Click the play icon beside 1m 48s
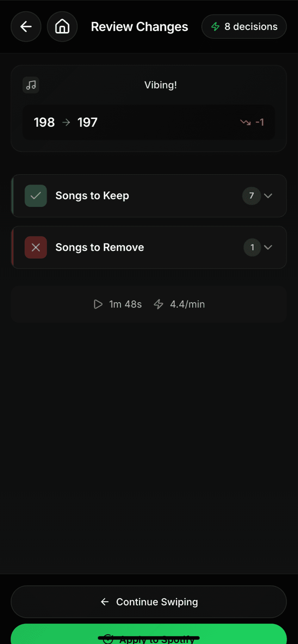Image resolution: width=298 pixels, height=644 pixels. coord(98,304)
